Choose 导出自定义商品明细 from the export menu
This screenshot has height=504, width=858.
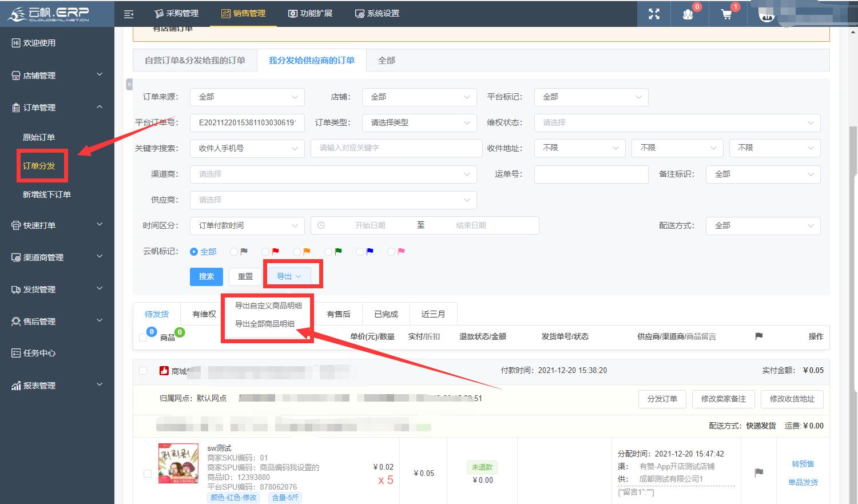(268, 305)
